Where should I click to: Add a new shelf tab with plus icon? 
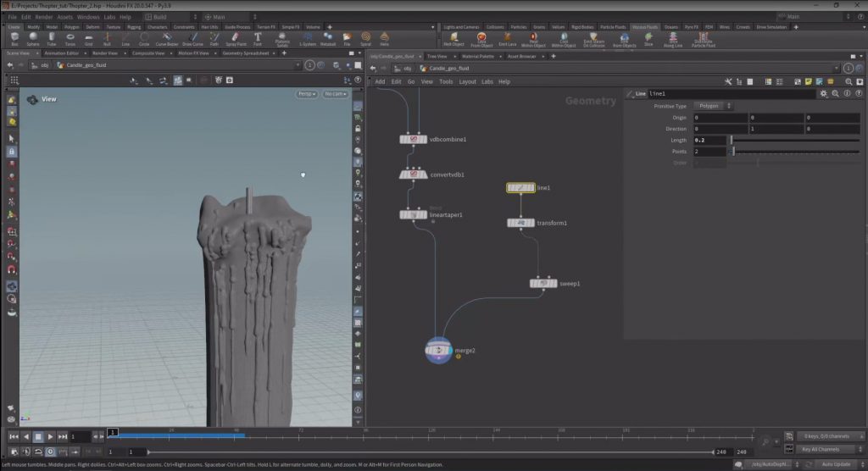point(330,26)
